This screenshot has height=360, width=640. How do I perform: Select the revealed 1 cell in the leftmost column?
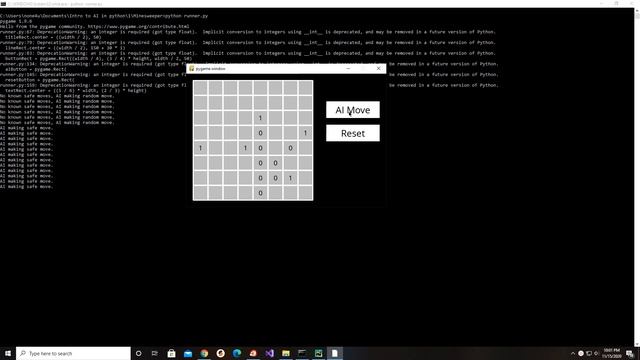pos(200,148)
